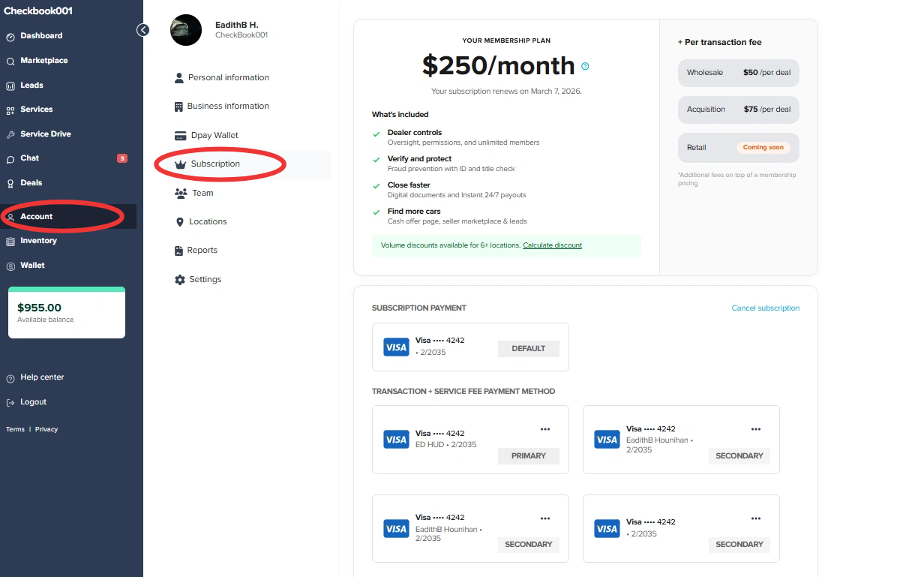This screenshot has height=577, width=924.
Task: Click the membership price help icon
Action: coord(585,66)
